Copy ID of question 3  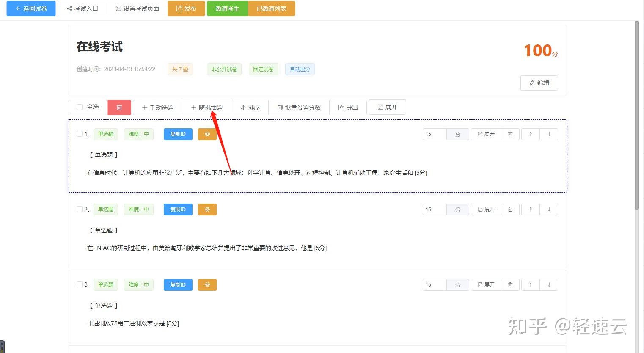(x=178, y=285)
